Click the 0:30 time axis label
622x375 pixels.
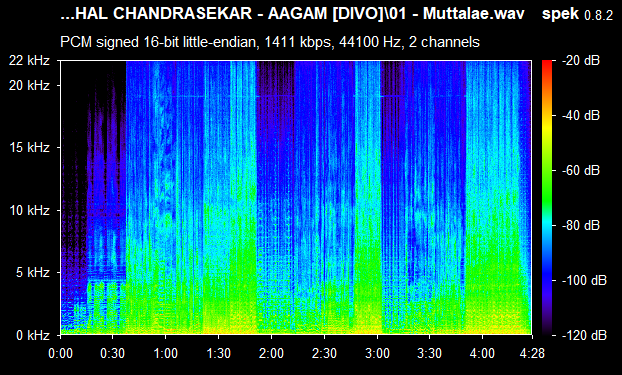(x=113, y=353)
